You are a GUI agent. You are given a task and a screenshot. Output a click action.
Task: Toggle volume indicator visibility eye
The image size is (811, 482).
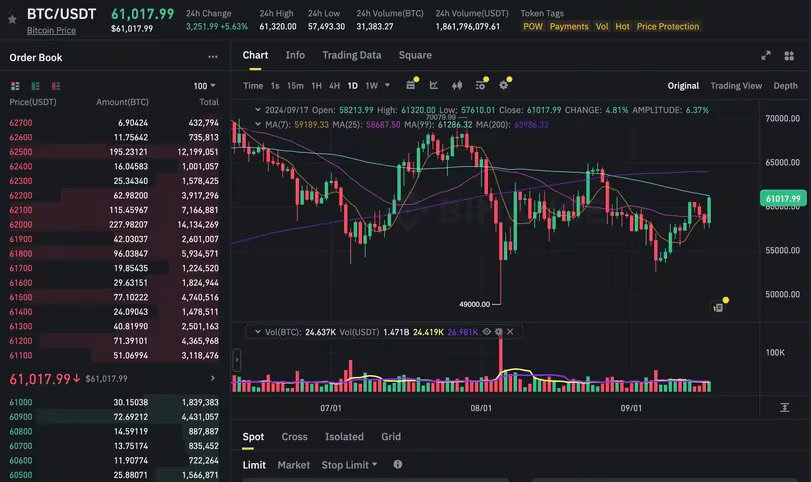click(487, 332)
